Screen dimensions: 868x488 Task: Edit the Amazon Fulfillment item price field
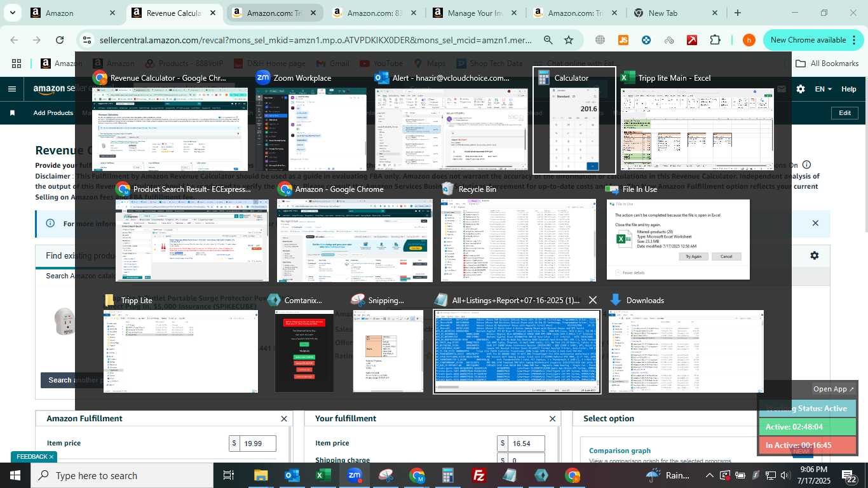pyautogui.click(x=257, y=444)
